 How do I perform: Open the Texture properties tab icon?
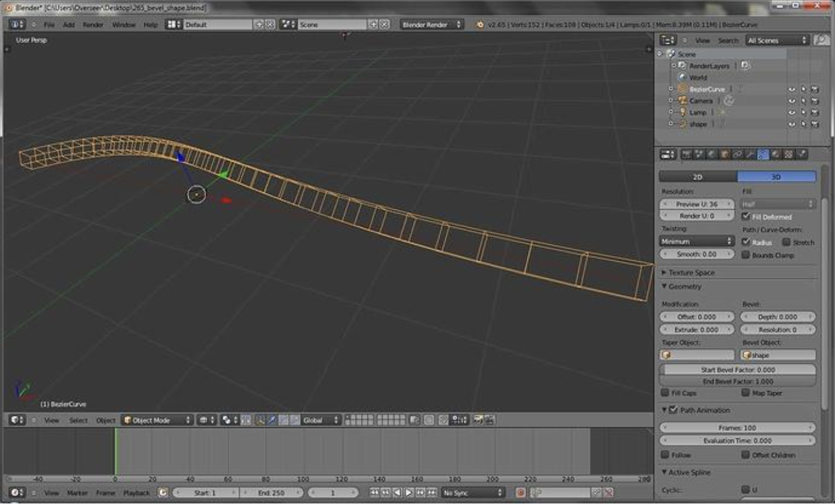(x=789, y=154)
